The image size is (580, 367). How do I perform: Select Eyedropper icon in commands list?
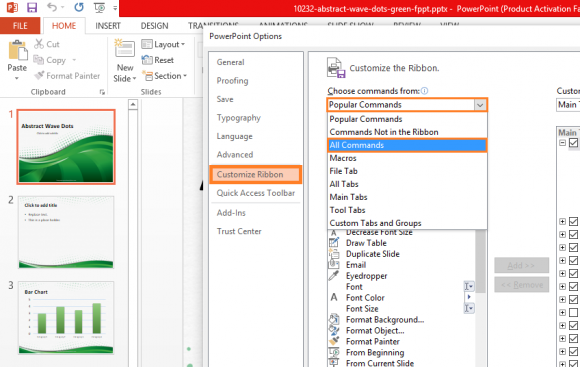334,276
